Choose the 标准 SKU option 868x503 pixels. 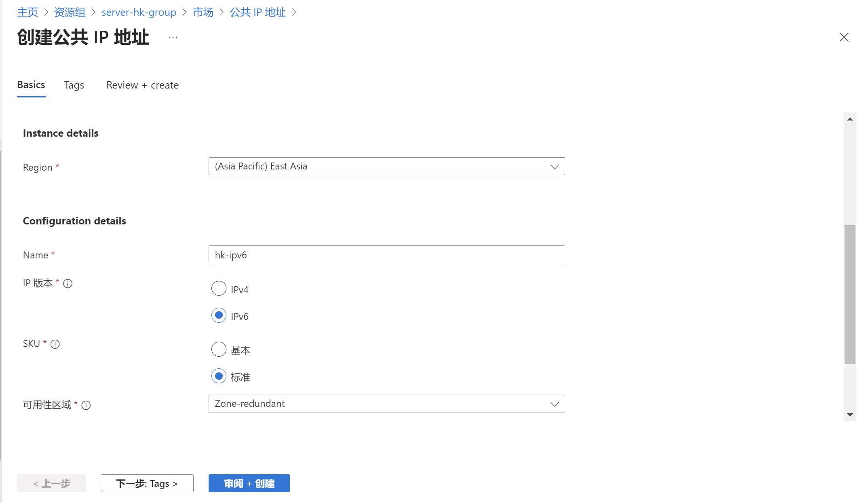pyautogui.click(x=219, y=376)
